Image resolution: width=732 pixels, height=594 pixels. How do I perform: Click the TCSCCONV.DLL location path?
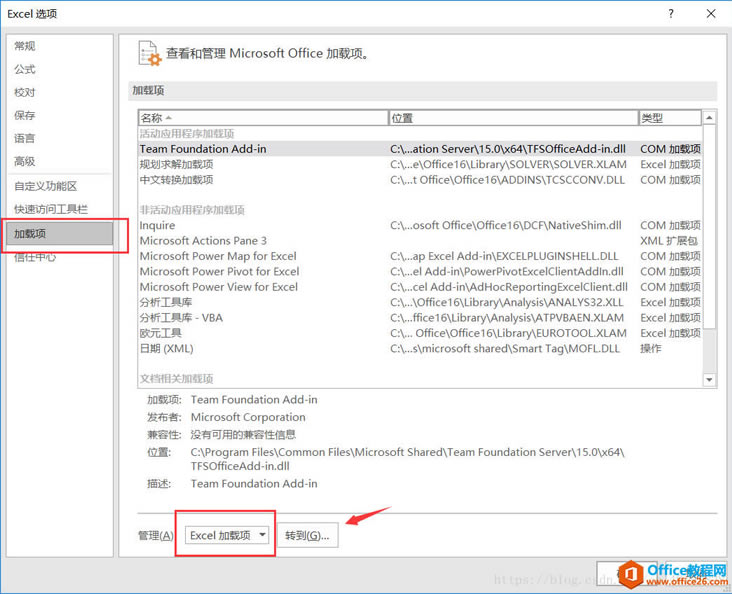point(507,180)
